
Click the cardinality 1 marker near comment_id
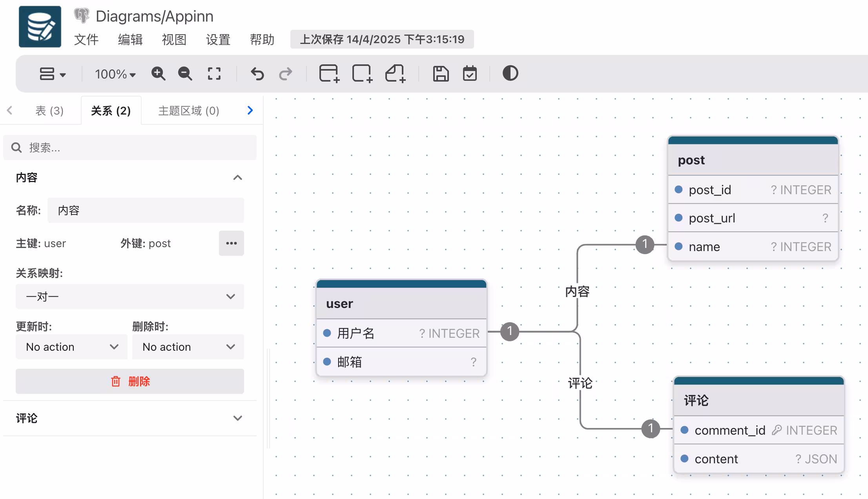point(651,428)
